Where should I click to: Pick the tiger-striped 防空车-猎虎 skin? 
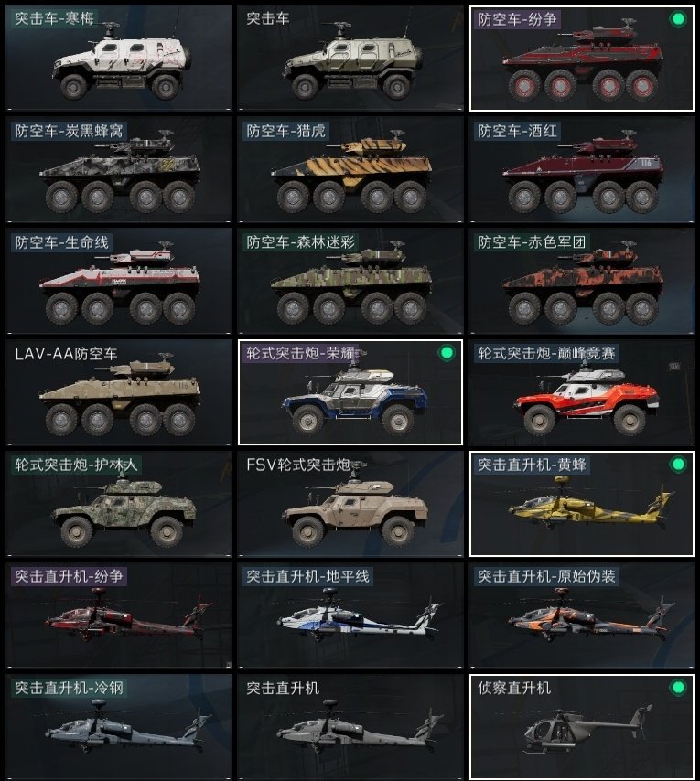[x=350, y=169]
